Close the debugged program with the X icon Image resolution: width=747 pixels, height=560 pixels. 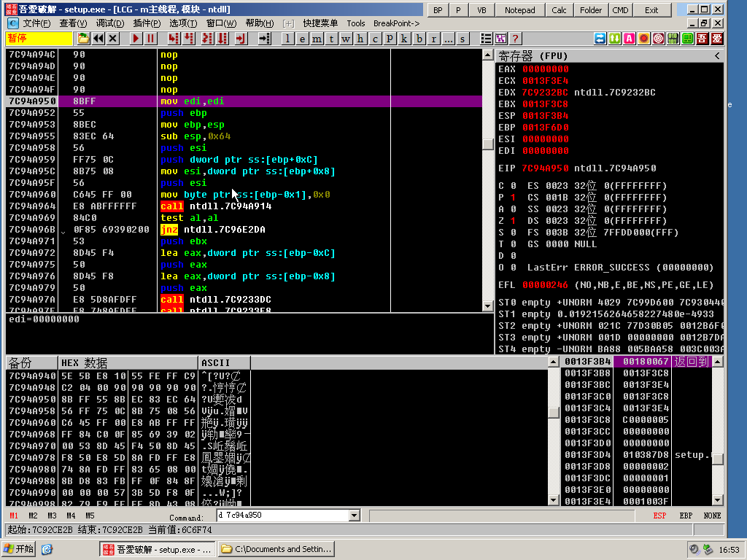pyautogui.click(x=113, y=39)
